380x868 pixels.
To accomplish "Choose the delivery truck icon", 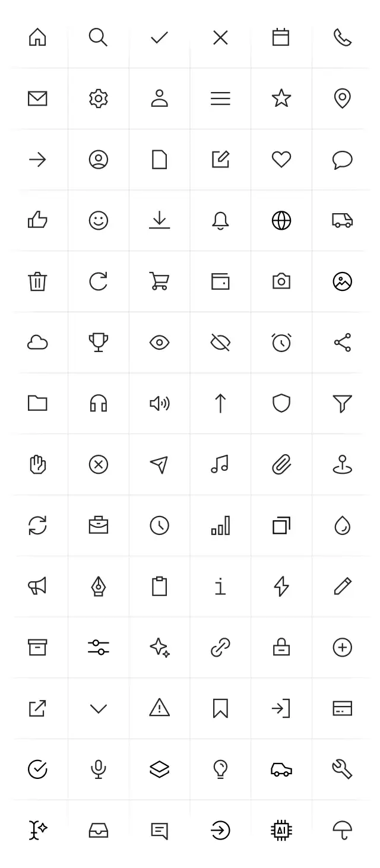I will click(342, 221).
